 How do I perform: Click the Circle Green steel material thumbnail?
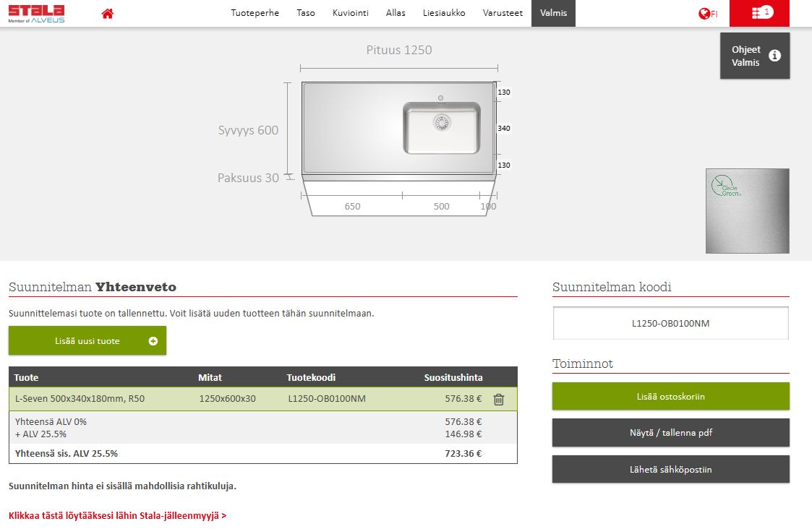pos(747,211)
